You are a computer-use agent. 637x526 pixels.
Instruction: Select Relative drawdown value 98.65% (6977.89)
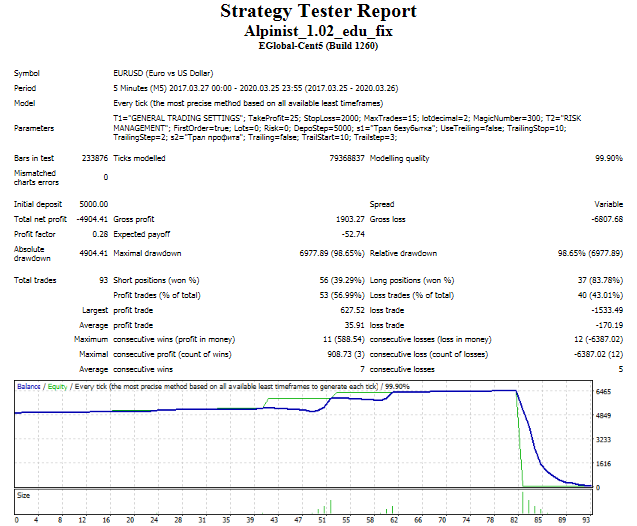(x=590, y=253)
